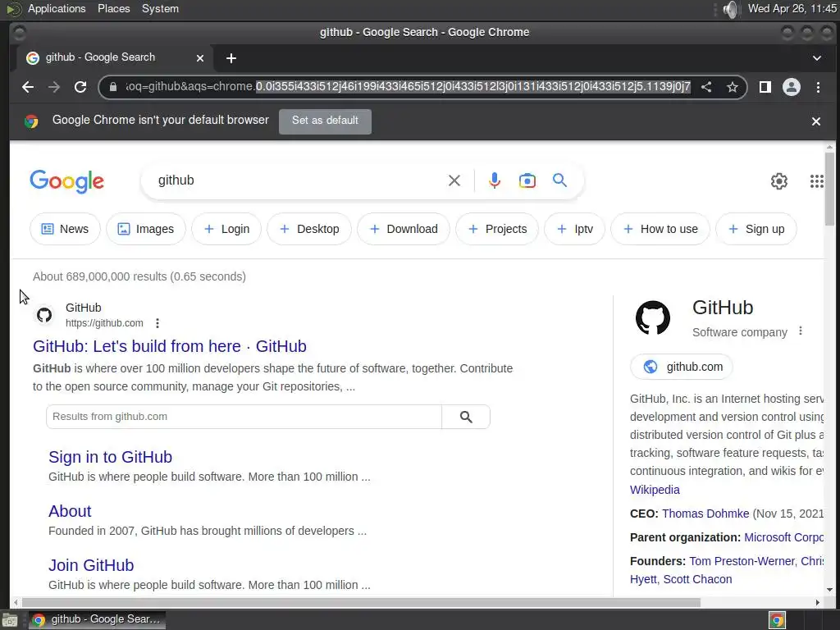Click the github.com sitelinks search button

point(466,417)
